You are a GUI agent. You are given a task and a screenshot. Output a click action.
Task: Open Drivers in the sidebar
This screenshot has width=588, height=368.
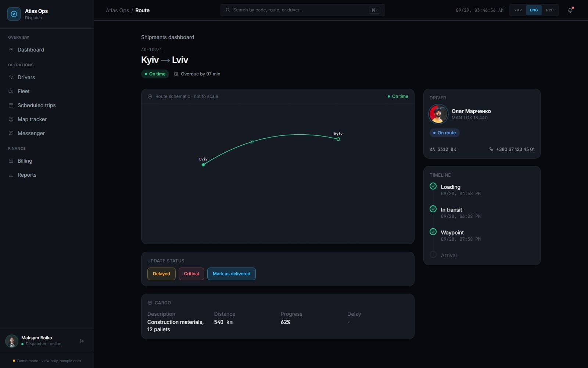pyautogui.click(x=47, y=77)
